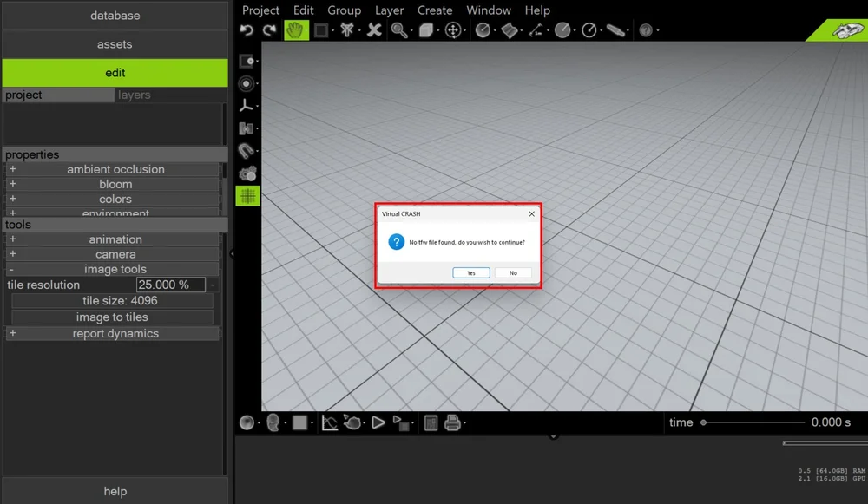Click No in the Virtual CRASH dialog
Image resolution: width=868 pixels, height=504 pixels.
pos(513,272)
